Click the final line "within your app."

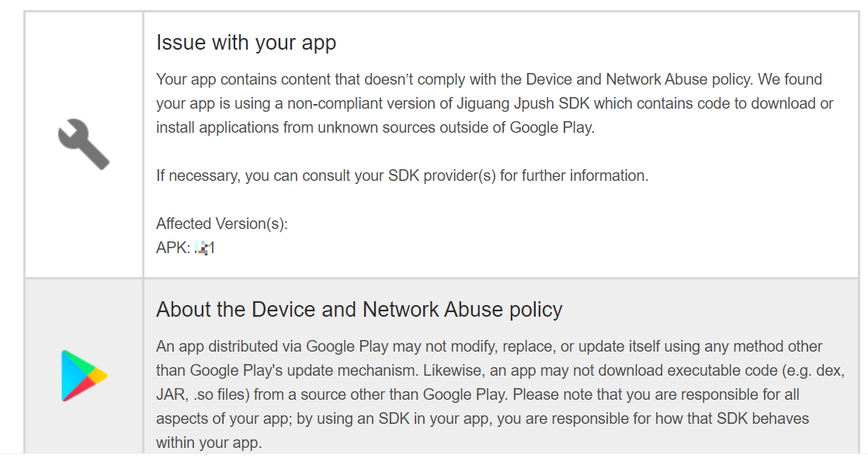(209, 442)
